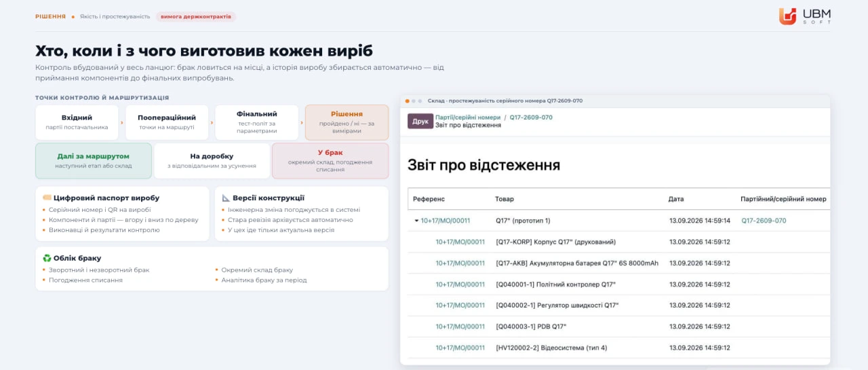This screenshot has height=370, width=868.
Task: Click the На доробку card
Action: tap(212, 161)
